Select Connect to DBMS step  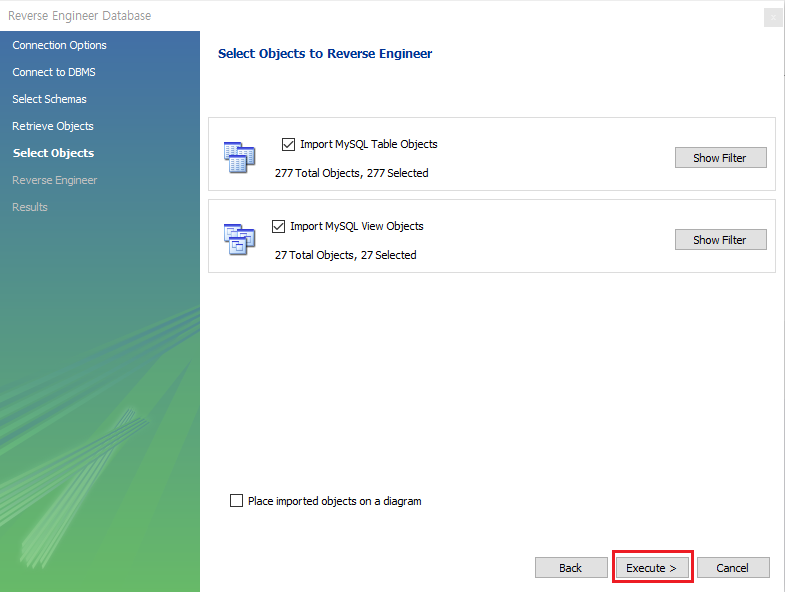pyautogui.click(x=54, y=72)
